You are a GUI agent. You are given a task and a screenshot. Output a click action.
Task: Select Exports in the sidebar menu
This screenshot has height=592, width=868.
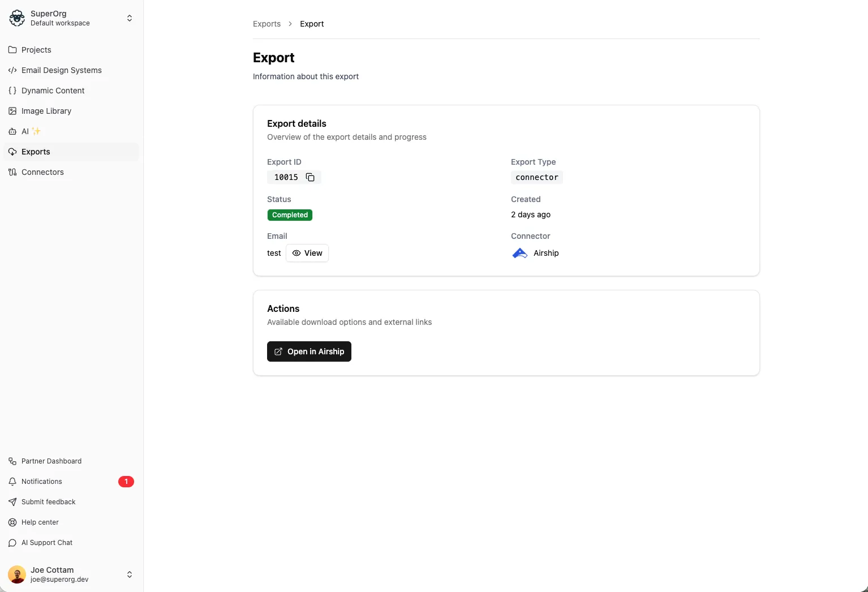click(x=36, y=152)
